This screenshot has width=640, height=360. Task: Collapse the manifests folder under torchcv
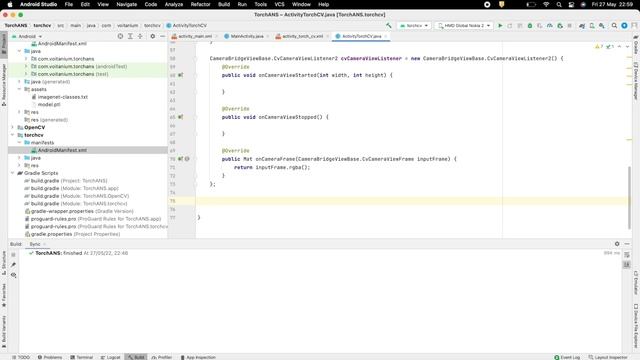pos(20,142)
